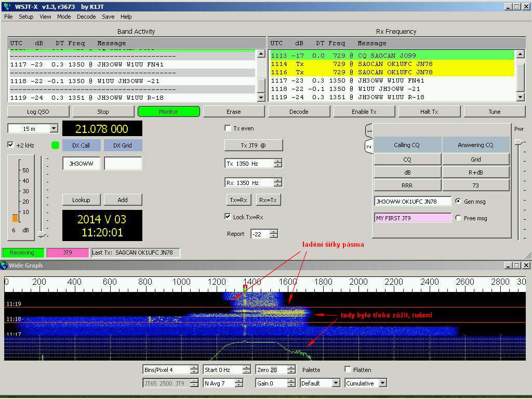The width and height of the screenshot is (532, 399).
Task: Expand the Default palette dropdown
Action: (x=335, y=383)
